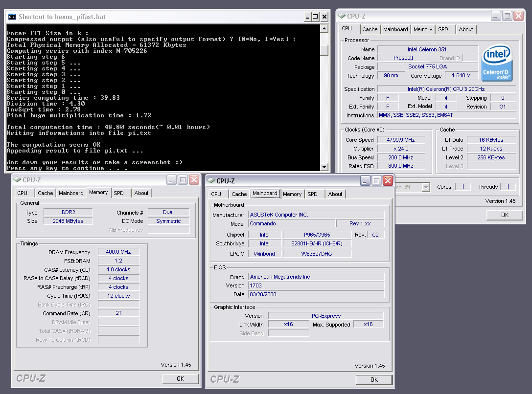Click the Code Name value Prescott

[x=403, y=58]
